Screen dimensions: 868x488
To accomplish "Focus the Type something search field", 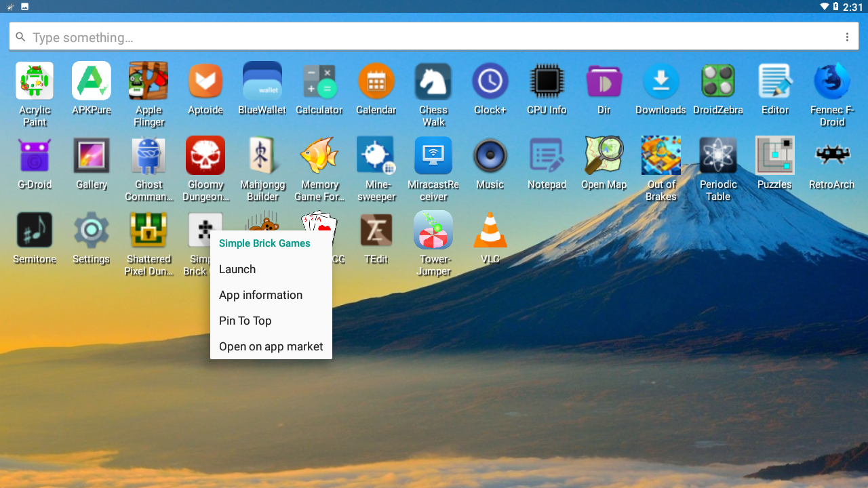I will (434, 37).
